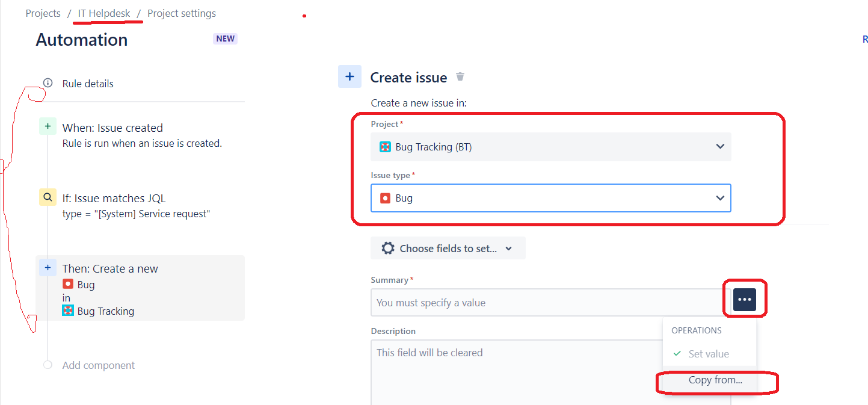The height and width of the screenshot is (405, 868).
Task: Open the Projects breadcrumb link
Action: click(43, 13)
